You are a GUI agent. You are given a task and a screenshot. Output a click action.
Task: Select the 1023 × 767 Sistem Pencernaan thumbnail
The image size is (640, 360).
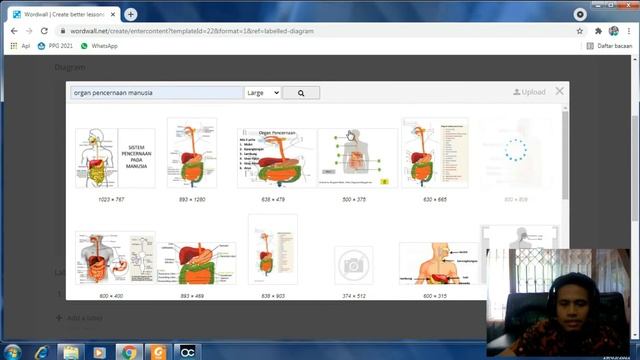pyautogui.click(x=115, y=158)
